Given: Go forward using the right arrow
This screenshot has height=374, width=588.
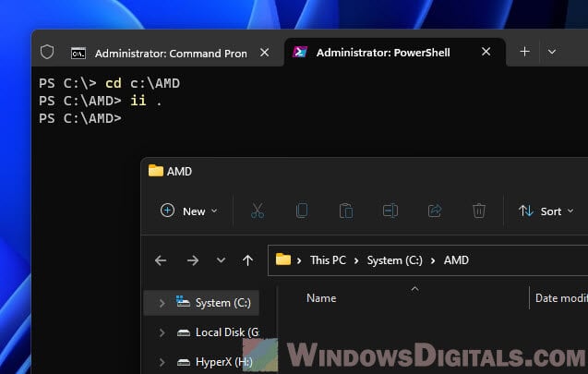Looking at the screenshot, I should pos(193,260).
